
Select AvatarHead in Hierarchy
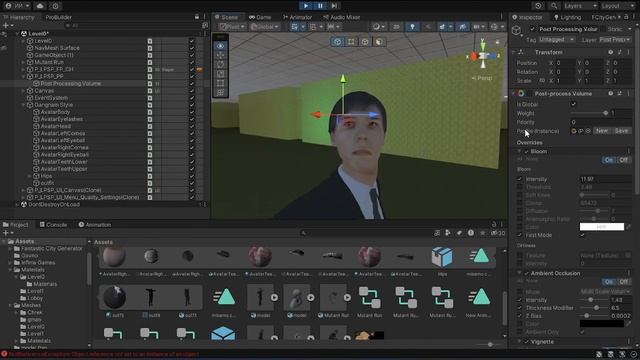coord(56,126)
